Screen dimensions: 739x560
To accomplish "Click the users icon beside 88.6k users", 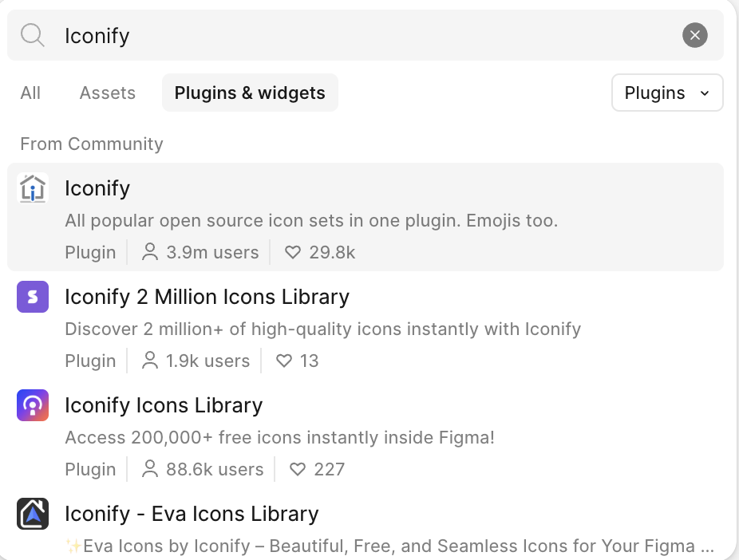I will point(149,470).
